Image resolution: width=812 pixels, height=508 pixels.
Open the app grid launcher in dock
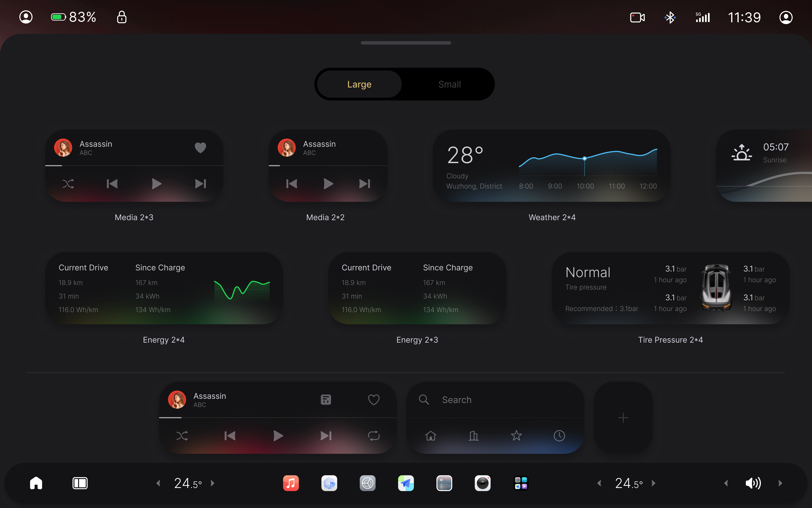click(x=521, y=483)
